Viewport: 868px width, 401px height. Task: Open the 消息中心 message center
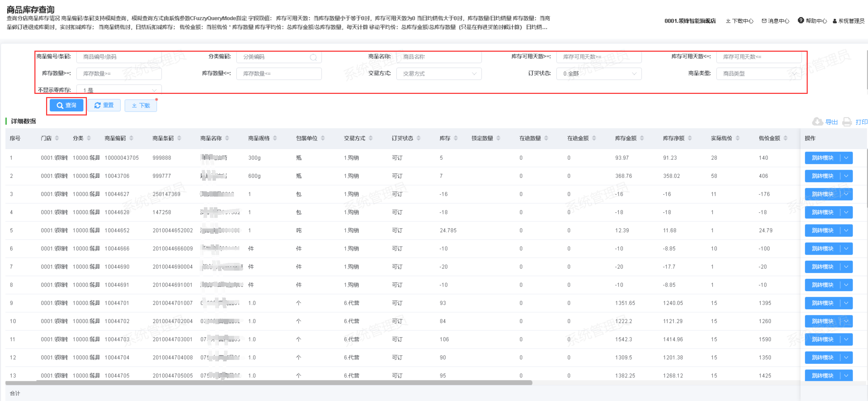(775, 21)
